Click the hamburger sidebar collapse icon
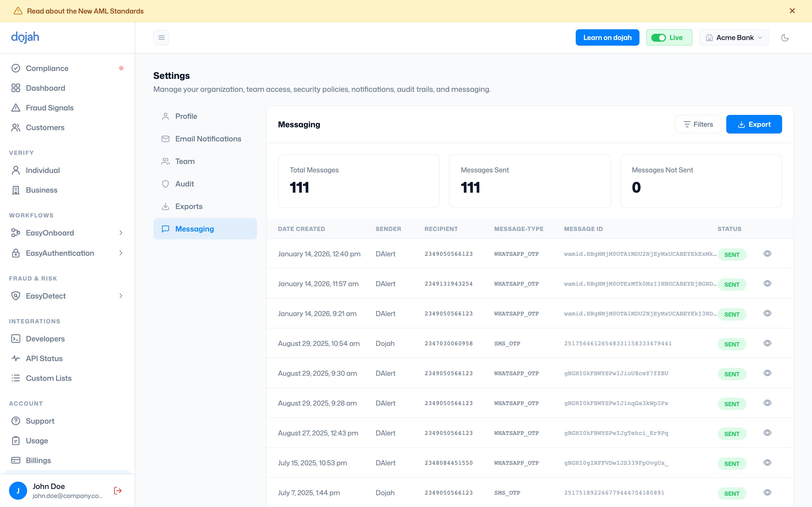The image size is (812, 507). point(161,37)
